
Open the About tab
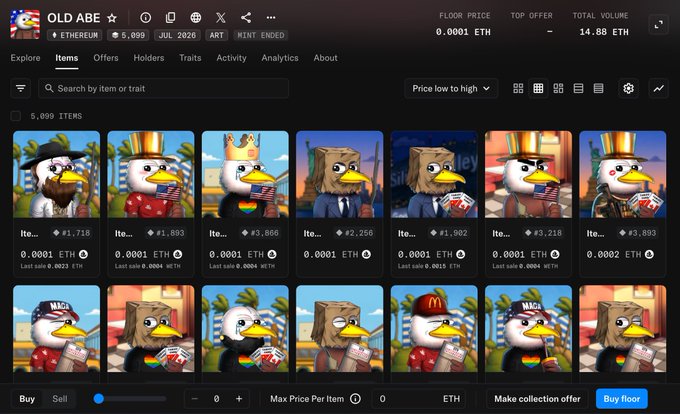(325, 58)
